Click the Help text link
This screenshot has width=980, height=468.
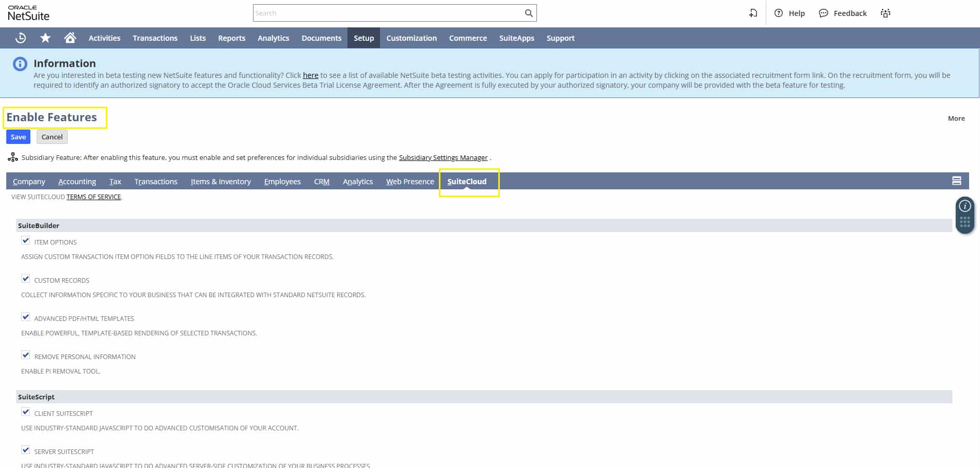[797, 13]
